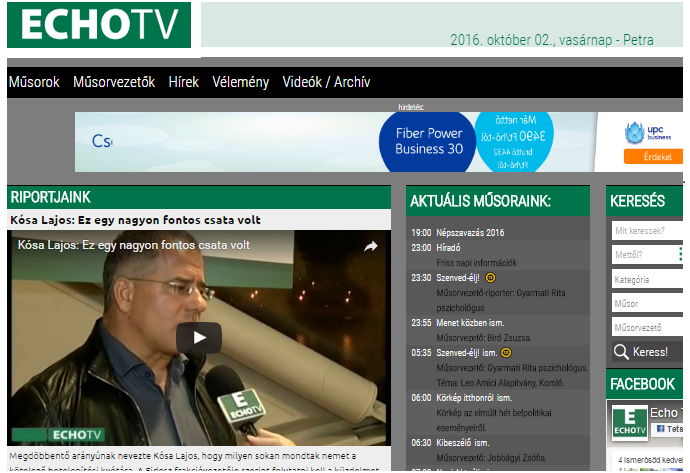The height and width of the screenshot is (473, 690).
Task: Click the UPC business logo in banner
Action: (648, 132)
